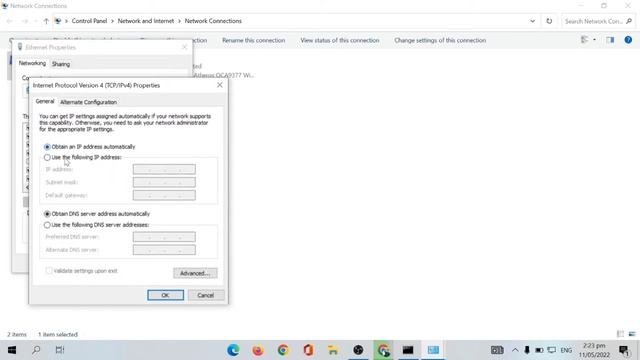This screenshot has height=360, width=640.
Task: Launch Google Chrome from taskbar
Action: point(283,350)
